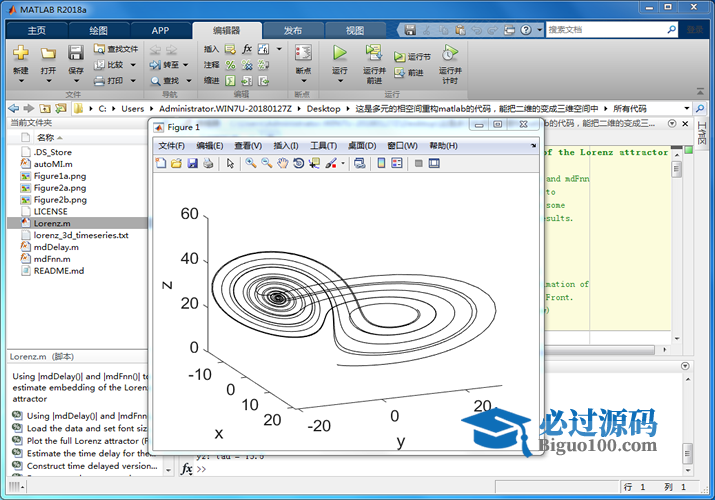Open the 文件(F) menu in Figure 1
This screenshot has width=715, height=500.
pyautogui.click(x=171, y=145)
